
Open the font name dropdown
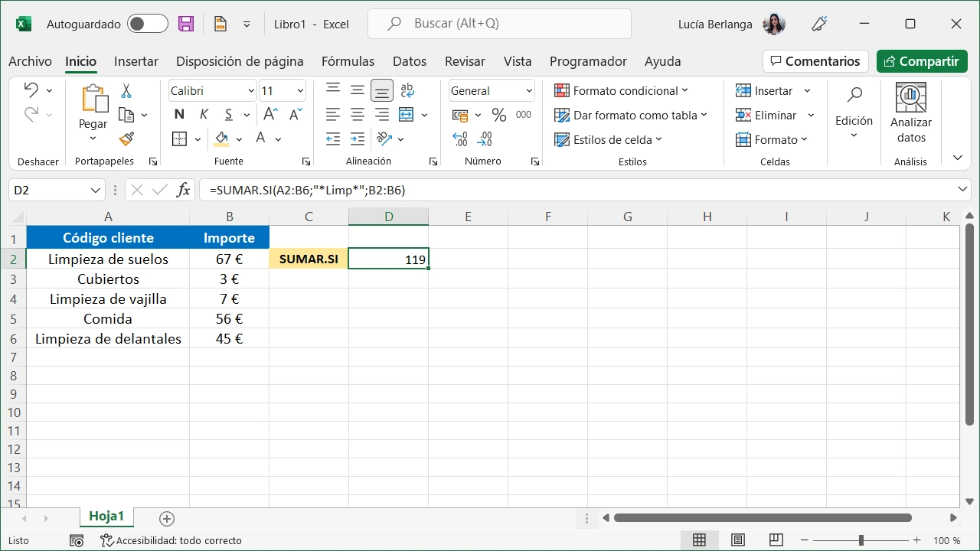click(253, 90)
